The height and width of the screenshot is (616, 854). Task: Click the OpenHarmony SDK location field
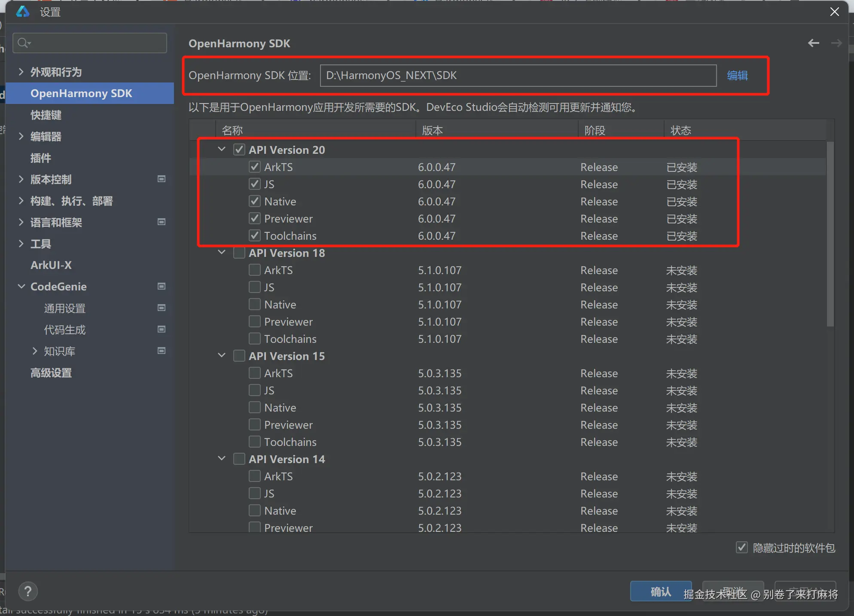point(518,76)
